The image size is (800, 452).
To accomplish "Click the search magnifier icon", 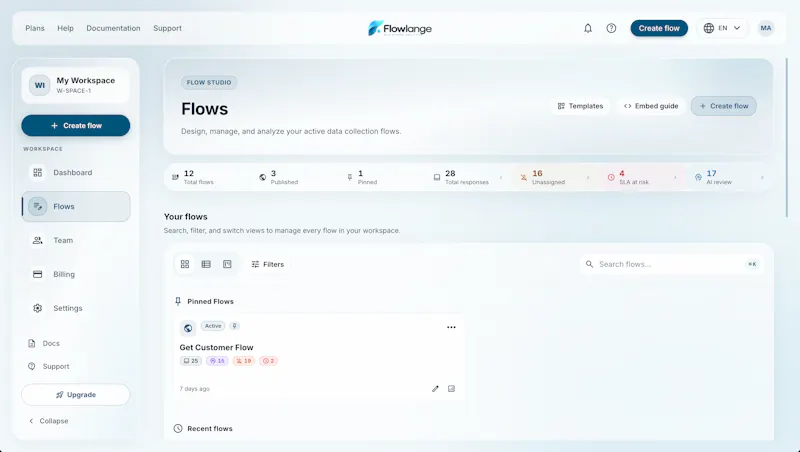I will [x=589, y=264].
